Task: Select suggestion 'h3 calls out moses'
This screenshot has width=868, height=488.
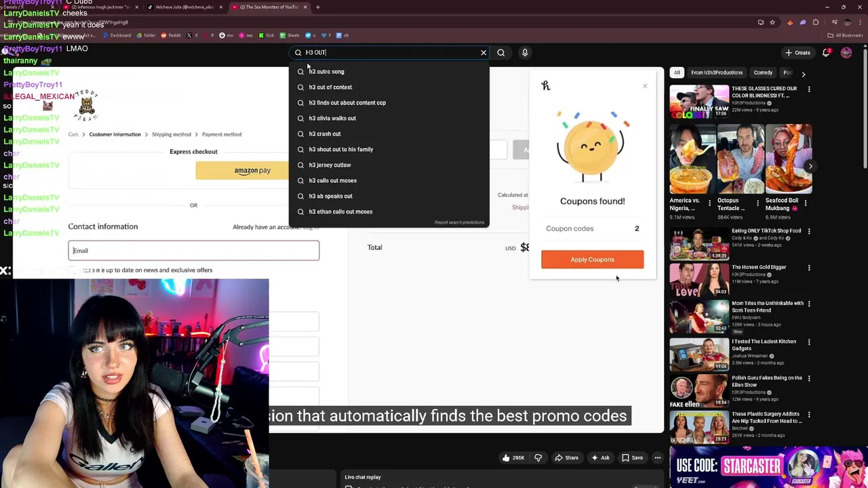Action: tap(389, 180)
